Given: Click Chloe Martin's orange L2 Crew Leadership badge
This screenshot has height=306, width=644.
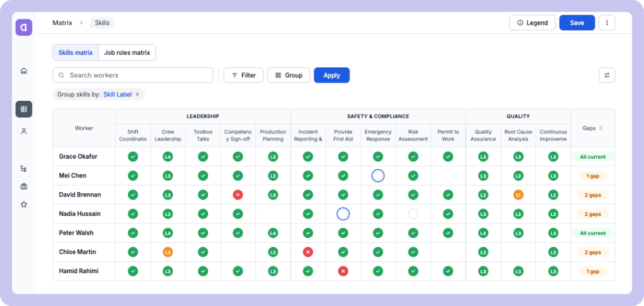Looking at the screenshot, I should tap(167, 252).
